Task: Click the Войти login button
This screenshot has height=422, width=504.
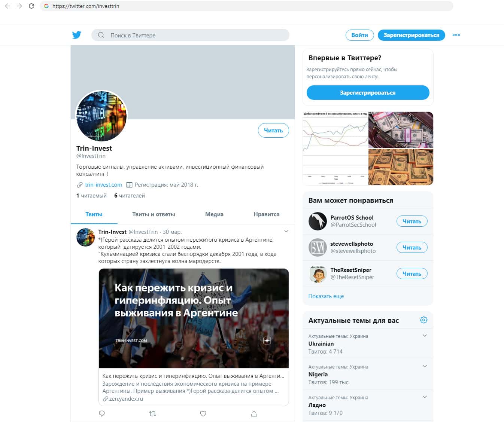Action: tap(359, 35)
